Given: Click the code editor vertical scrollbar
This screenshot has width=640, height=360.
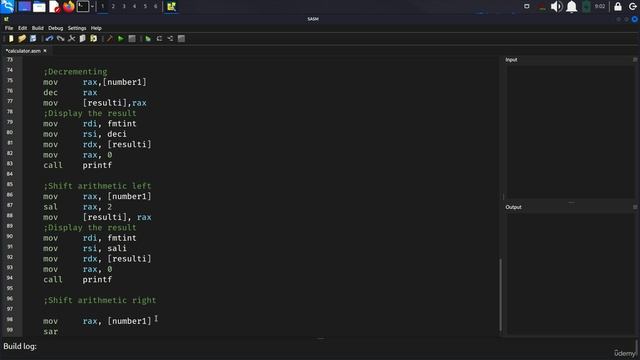Looking at the screenshot, I should (x=501, y=295).
